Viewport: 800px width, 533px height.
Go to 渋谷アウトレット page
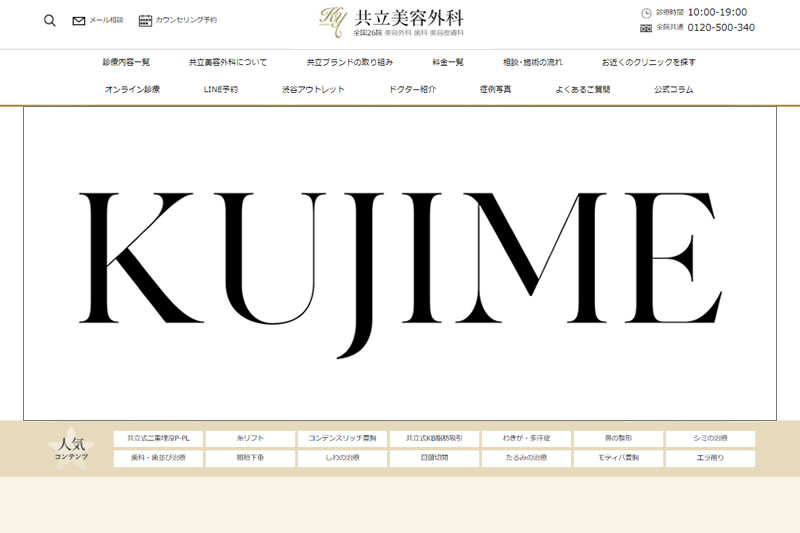point(313,89)
